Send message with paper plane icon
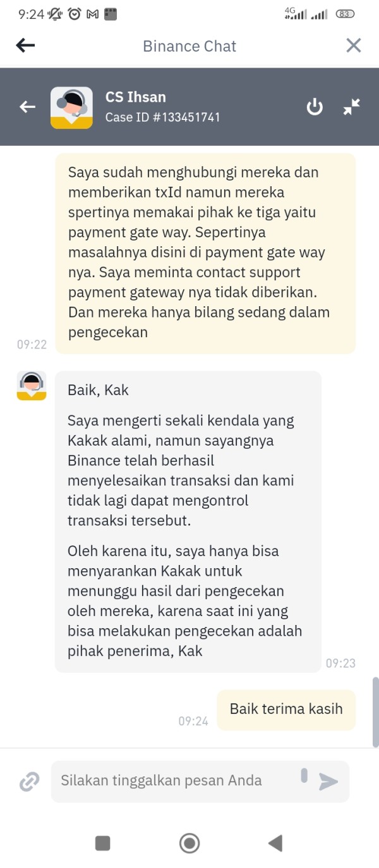 coord(328,782)
